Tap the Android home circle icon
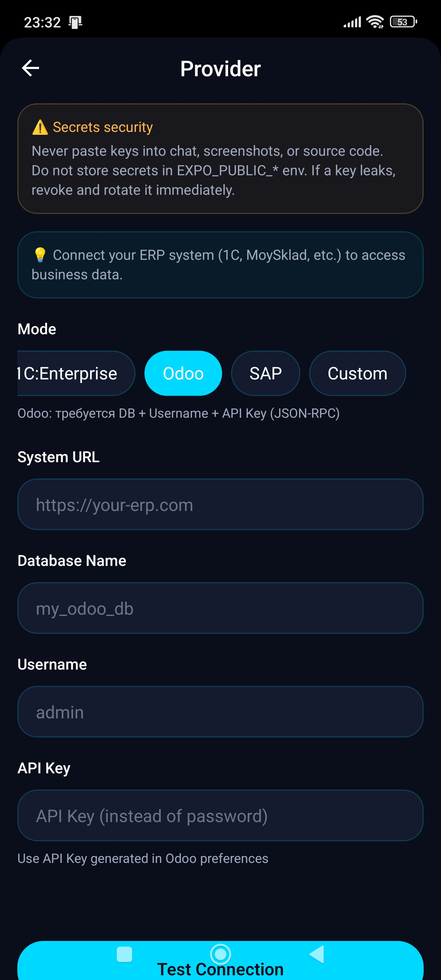The image size is (441, 980). pos(220,954)
